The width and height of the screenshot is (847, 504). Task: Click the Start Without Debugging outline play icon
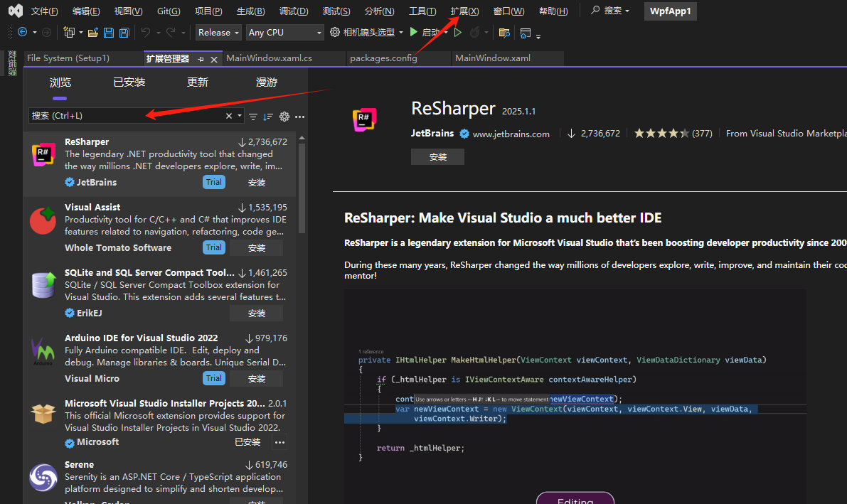tap(458, 33)
